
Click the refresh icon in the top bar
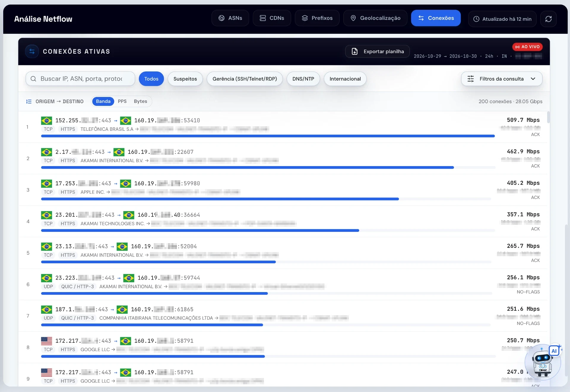coord(548,19)
